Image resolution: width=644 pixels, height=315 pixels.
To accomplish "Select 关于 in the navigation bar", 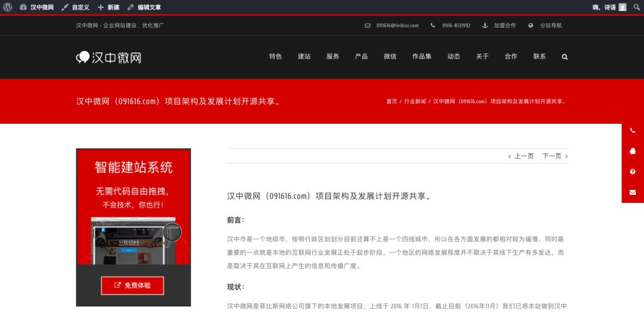I will tap(482, 56).
